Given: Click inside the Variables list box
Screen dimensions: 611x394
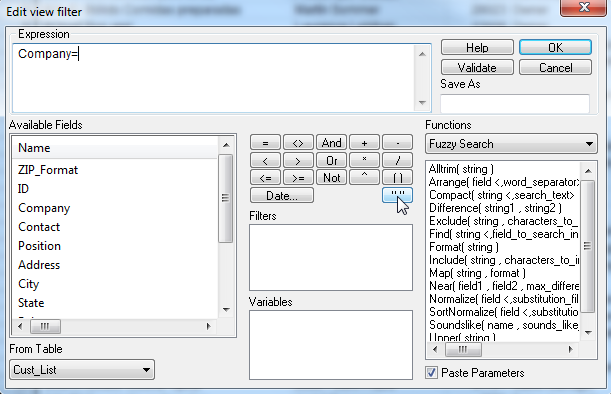Looking at the screenshot, I should (x=331, y=345).
